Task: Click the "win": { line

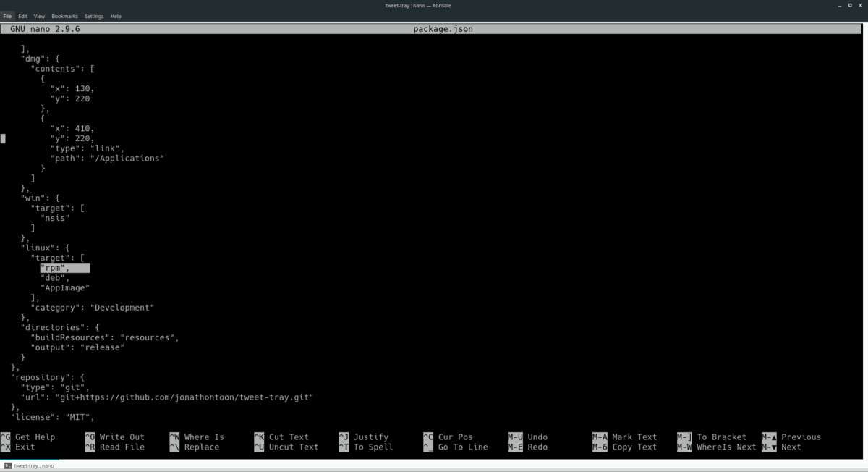Action: coord(40,198)
